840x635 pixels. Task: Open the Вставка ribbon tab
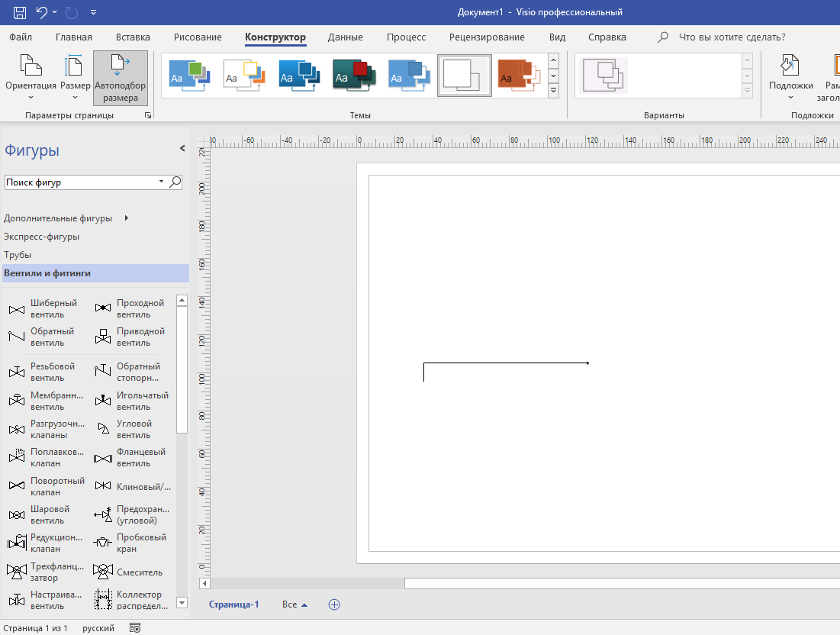133,37
